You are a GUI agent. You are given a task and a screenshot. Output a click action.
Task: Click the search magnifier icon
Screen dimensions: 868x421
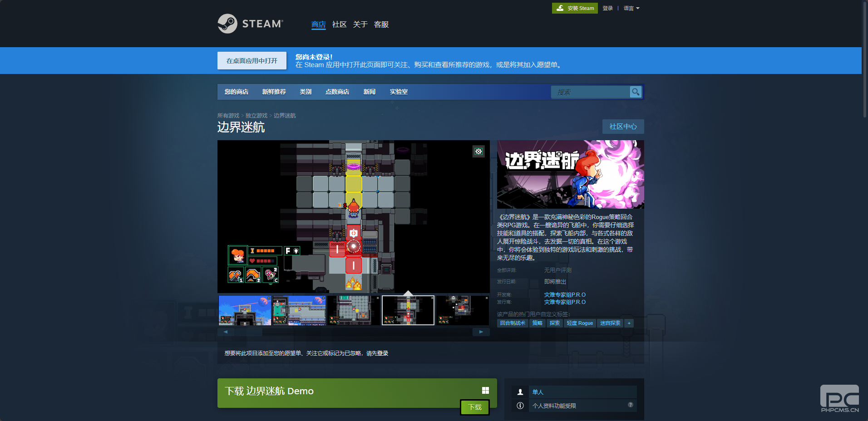point(636,92)
